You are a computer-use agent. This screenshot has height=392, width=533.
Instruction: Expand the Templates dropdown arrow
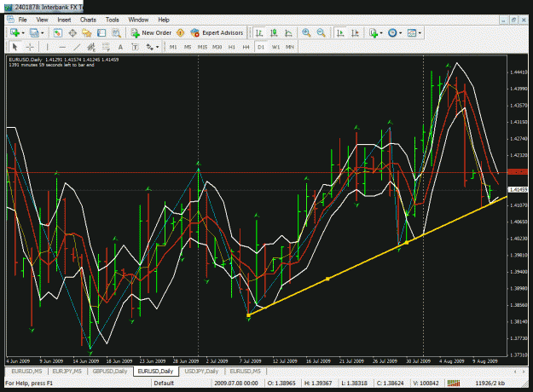(420, 33)
